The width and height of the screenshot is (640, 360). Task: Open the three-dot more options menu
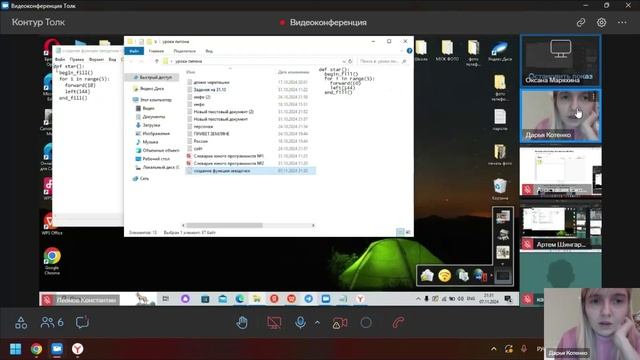622,22
